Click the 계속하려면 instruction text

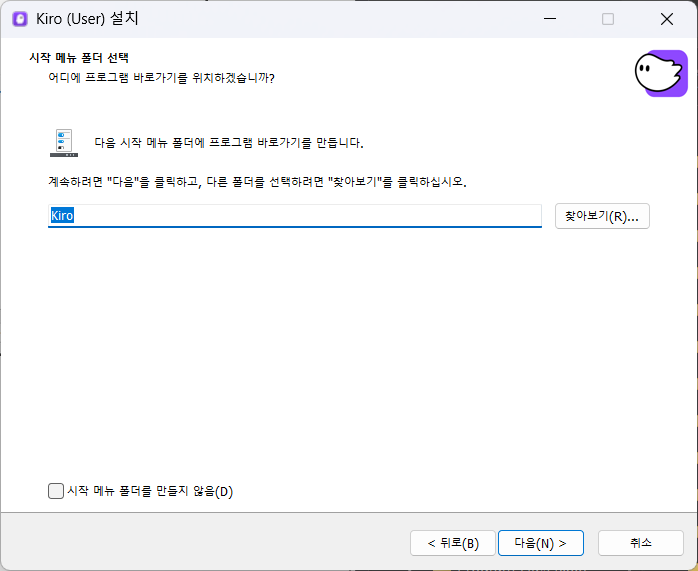(x=257, y=182)
